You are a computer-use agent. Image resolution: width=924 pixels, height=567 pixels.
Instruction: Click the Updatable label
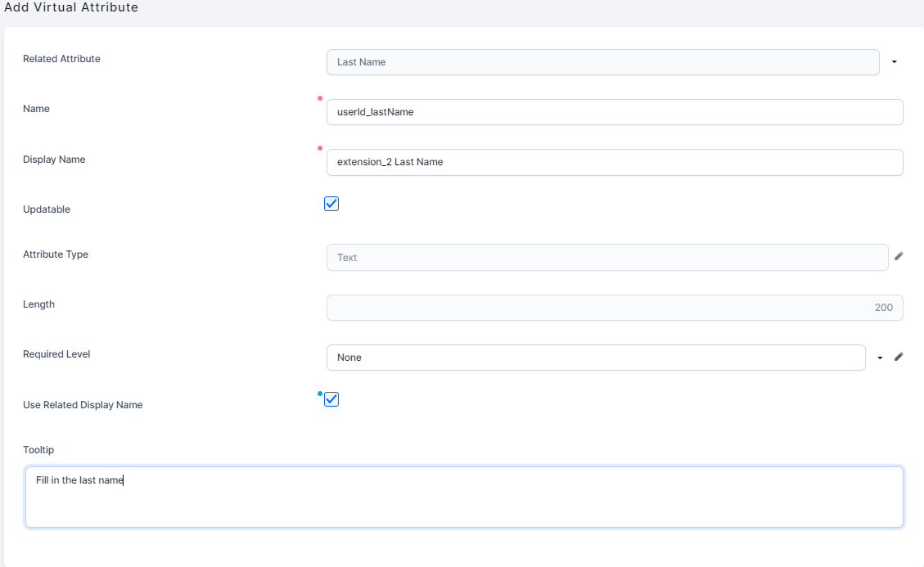[47, 209]
